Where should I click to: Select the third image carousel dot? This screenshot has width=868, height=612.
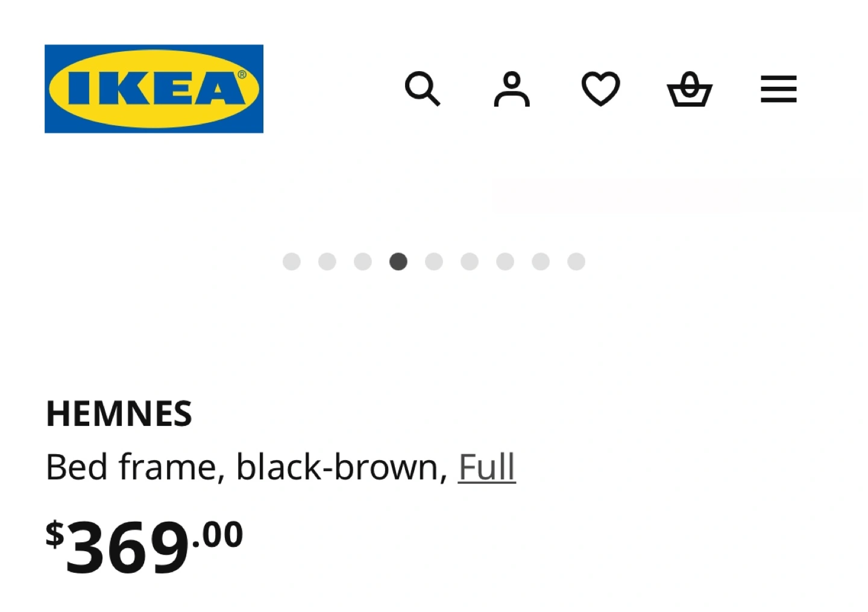363,261
